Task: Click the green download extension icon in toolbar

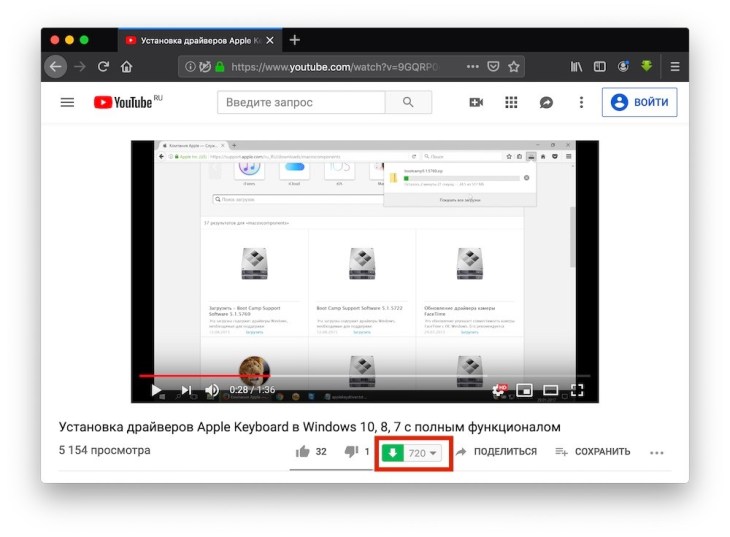Action: (647, 66)
